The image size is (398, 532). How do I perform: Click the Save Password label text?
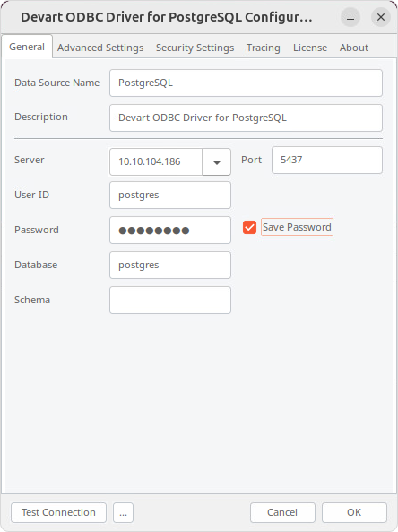point(297,227)
